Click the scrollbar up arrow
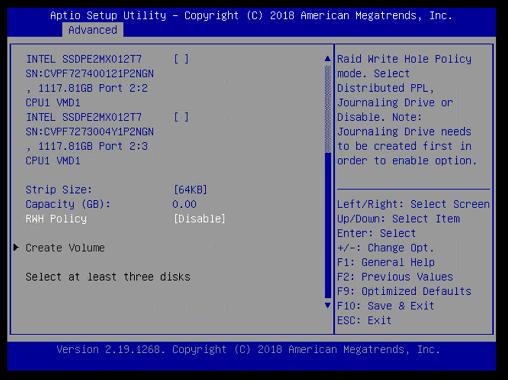The image size is (508, 380). tap(328, 59)
